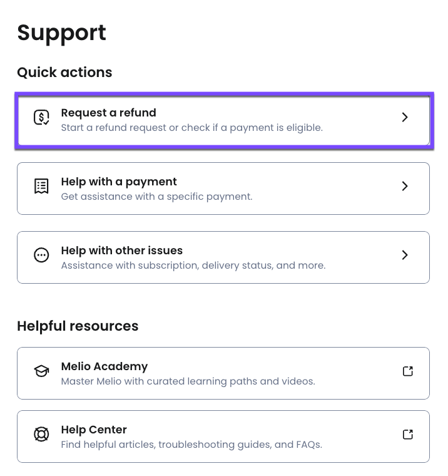Click the payment receipt icon
448x476 pixels.
pyautogui.click(x=41, y=186)
